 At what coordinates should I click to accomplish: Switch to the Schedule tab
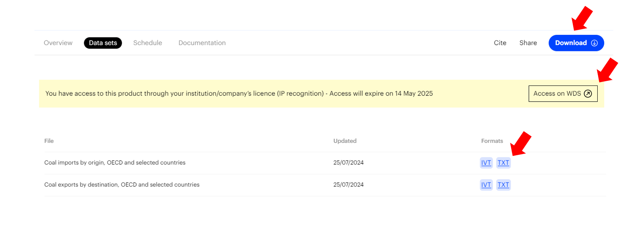148,43
